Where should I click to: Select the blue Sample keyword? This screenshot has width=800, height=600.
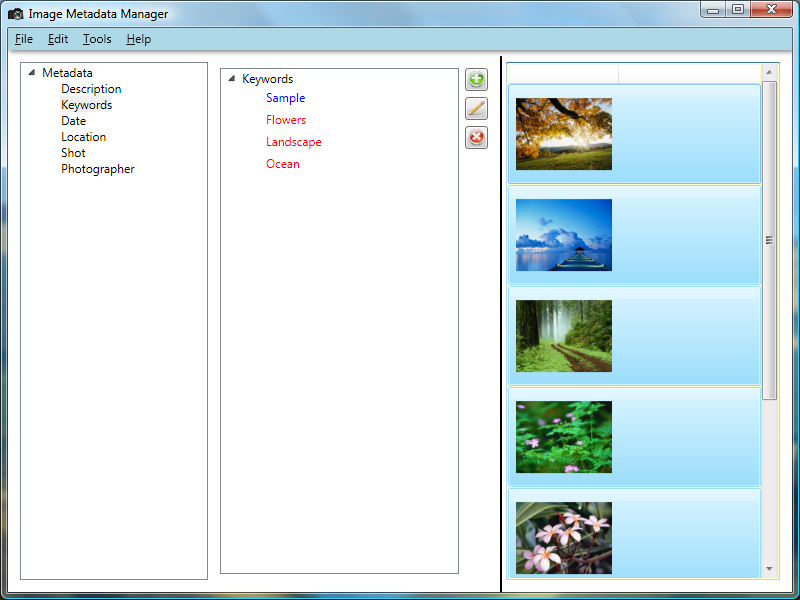pyautogui.click(x=286, y=98)
